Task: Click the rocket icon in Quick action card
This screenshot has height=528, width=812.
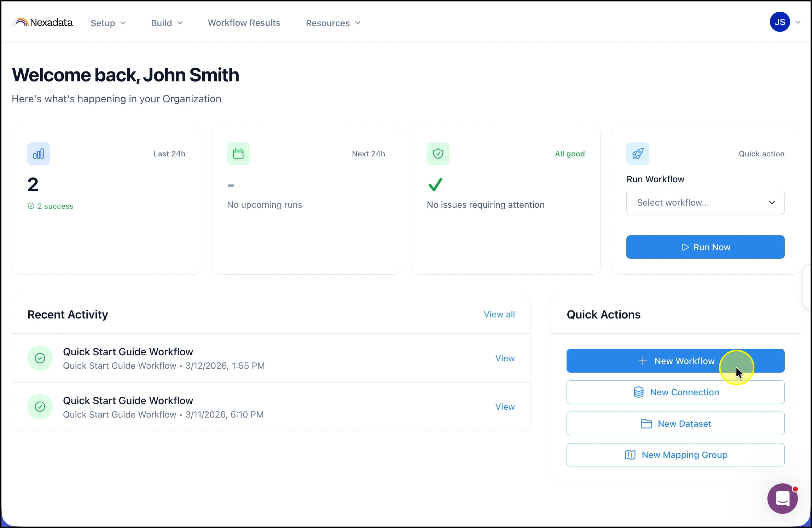Action: pyautogui.click(x=638, y=154)
